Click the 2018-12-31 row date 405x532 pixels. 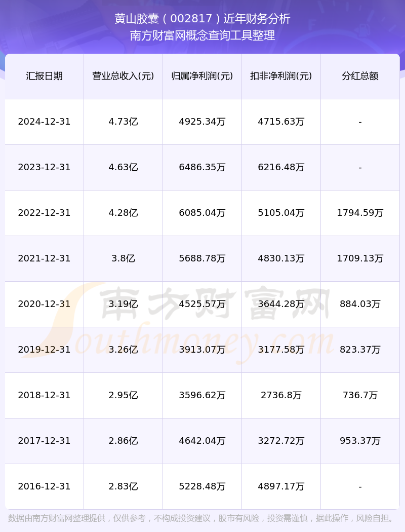pyautogui.click(x=44, y=395)
